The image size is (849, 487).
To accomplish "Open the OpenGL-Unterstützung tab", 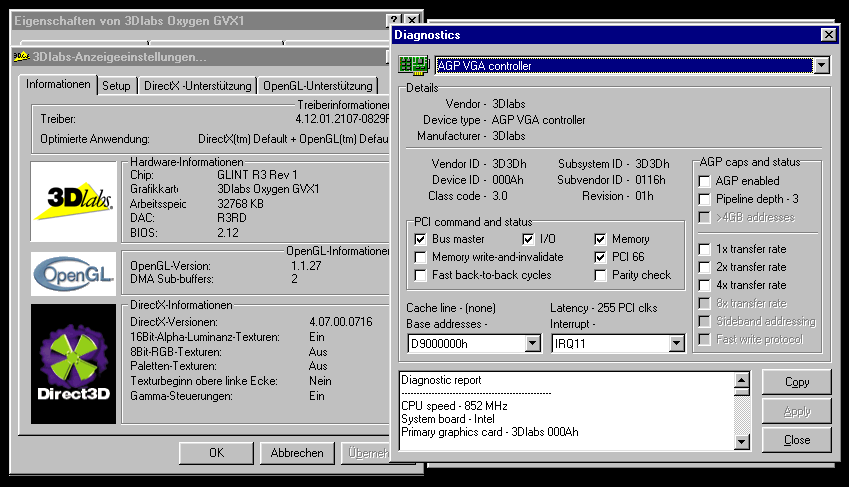I will coord(318,86).
